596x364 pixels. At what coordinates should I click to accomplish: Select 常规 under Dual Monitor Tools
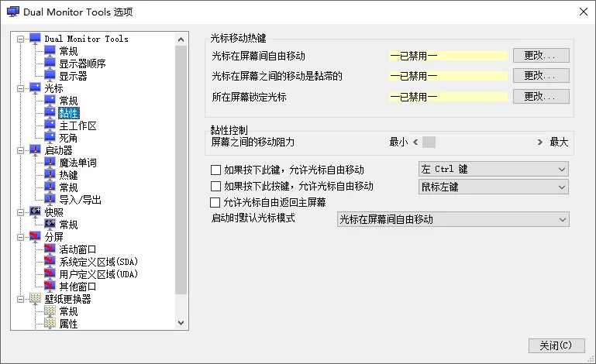68,51
